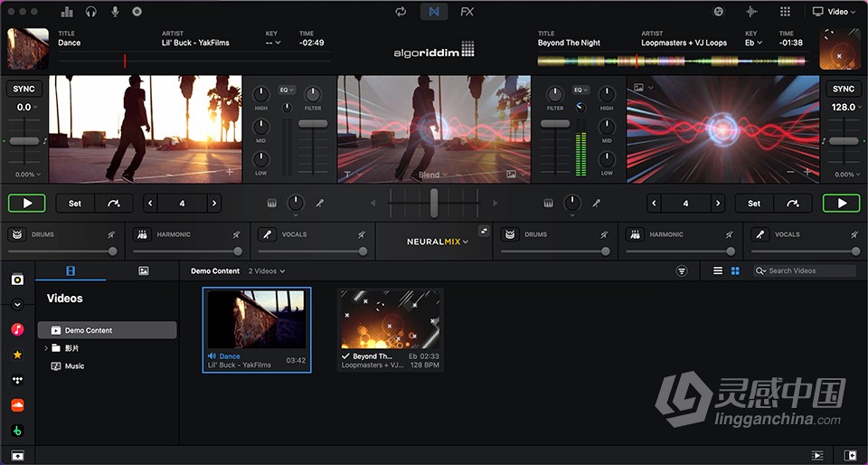Click the sampler pads icon on right deck
The height and width of the screenshot is (465, 868).
pos(548,204)
